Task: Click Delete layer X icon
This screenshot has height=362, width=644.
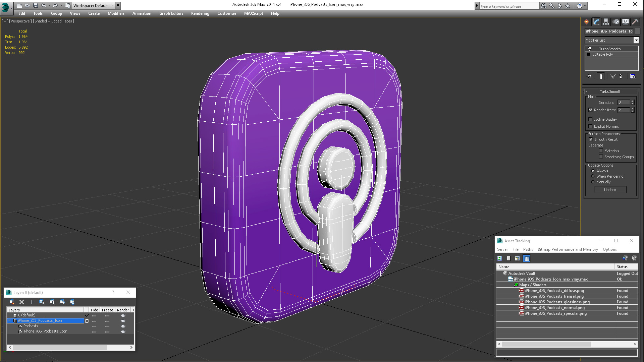Action: coord(22,302)
